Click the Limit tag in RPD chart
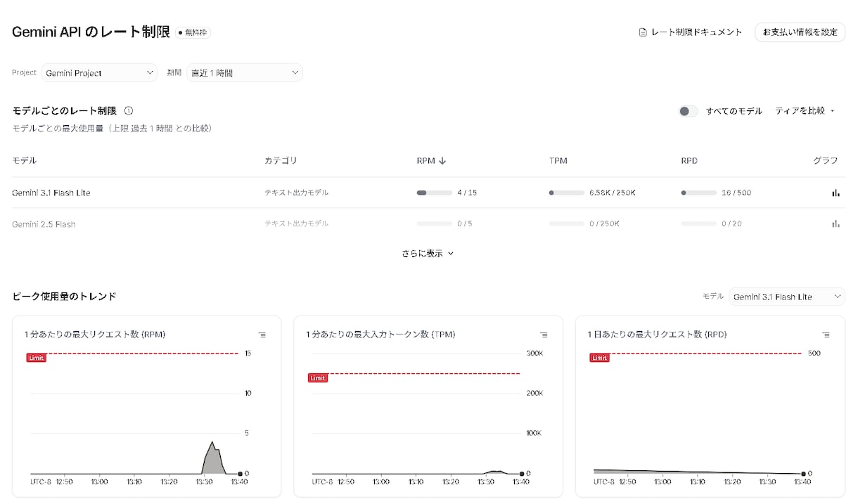 point(599,358)
